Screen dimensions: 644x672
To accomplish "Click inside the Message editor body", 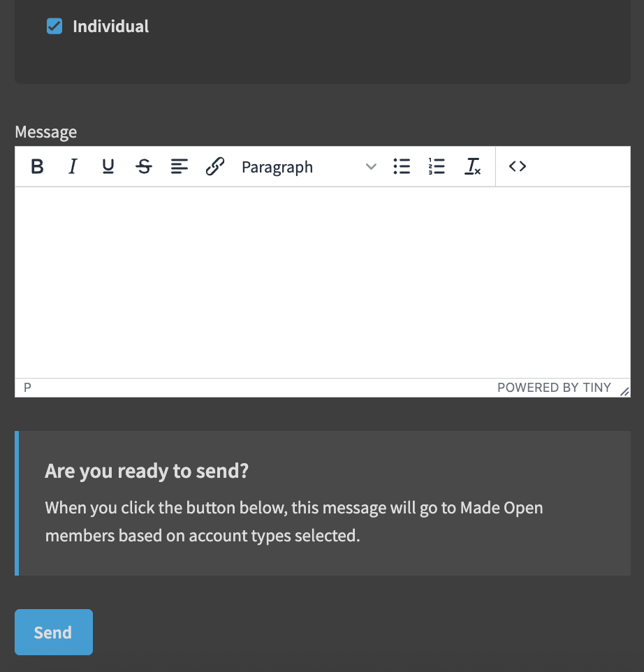I will [322, 282].
